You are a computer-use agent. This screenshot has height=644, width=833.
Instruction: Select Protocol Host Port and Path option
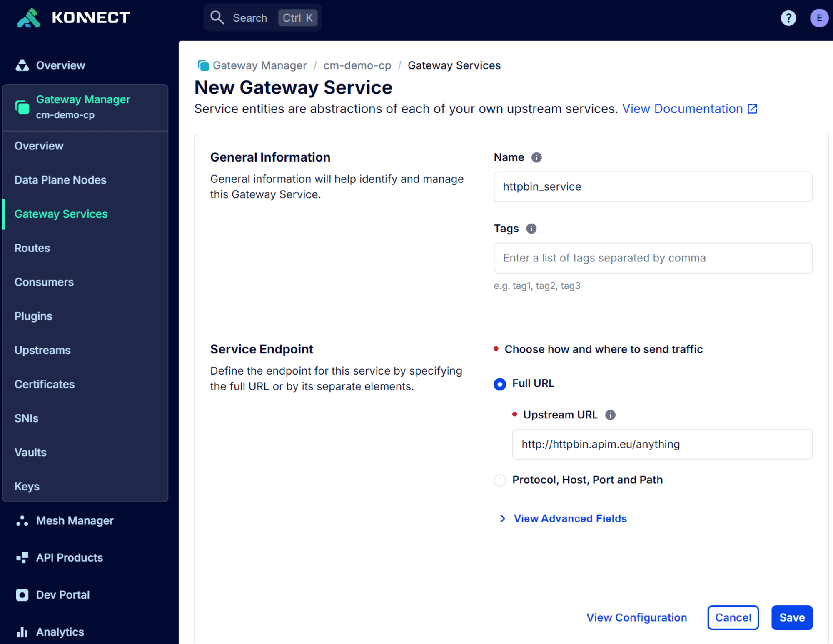pyautogui.click(x=500, y=480)
